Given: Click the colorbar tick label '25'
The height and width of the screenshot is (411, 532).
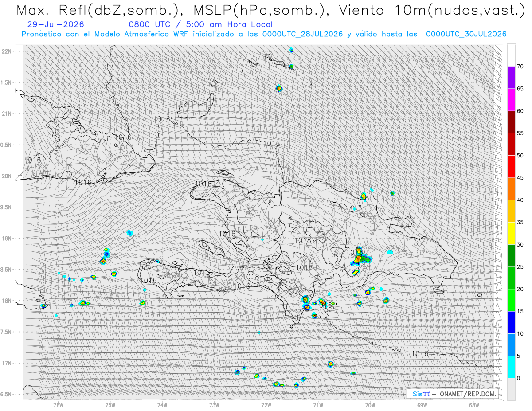Looking at the screenshot, I should tap(520, 266).
